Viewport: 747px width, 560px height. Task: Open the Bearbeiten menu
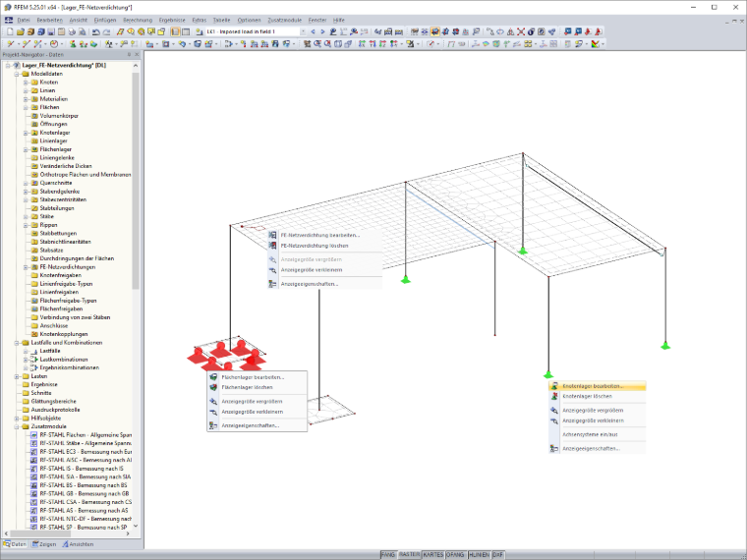coord(49,20)
